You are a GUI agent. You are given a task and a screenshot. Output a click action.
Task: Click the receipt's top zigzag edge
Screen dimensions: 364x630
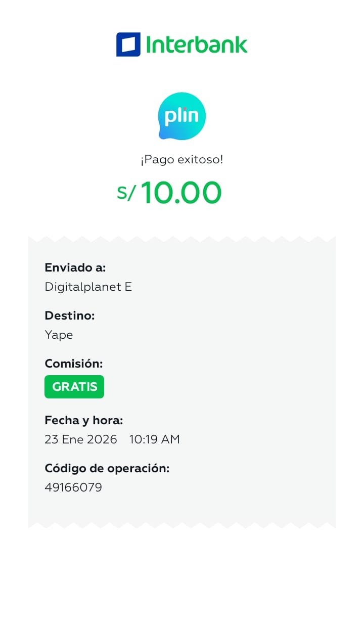[x=182, y=239]
